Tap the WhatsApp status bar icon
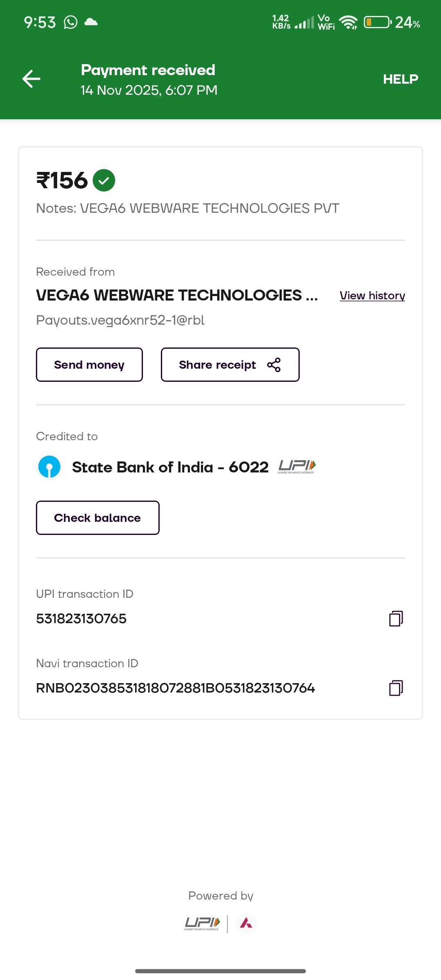Viewport: 441px width, 980px height. click(x=71, y=22)
